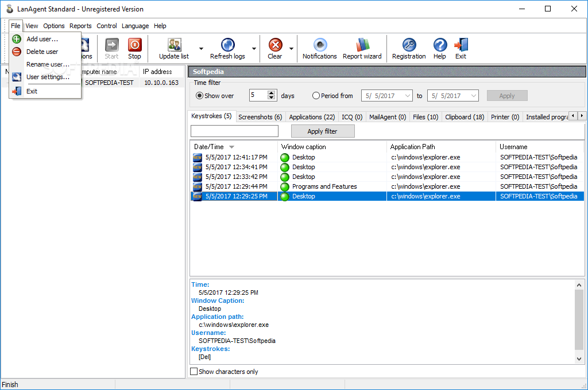Open the Notifications toolbar icon

320,45
